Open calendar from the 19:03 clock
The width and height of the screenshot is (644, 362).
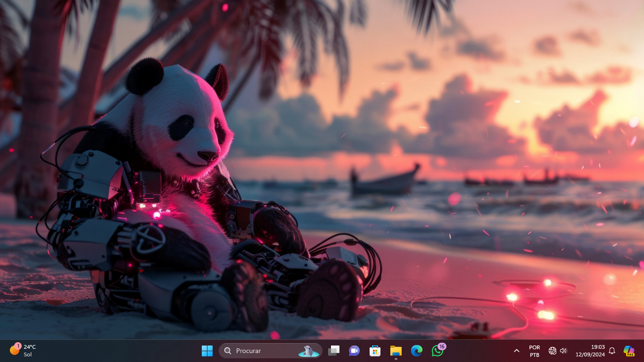[x=590, y=351]
